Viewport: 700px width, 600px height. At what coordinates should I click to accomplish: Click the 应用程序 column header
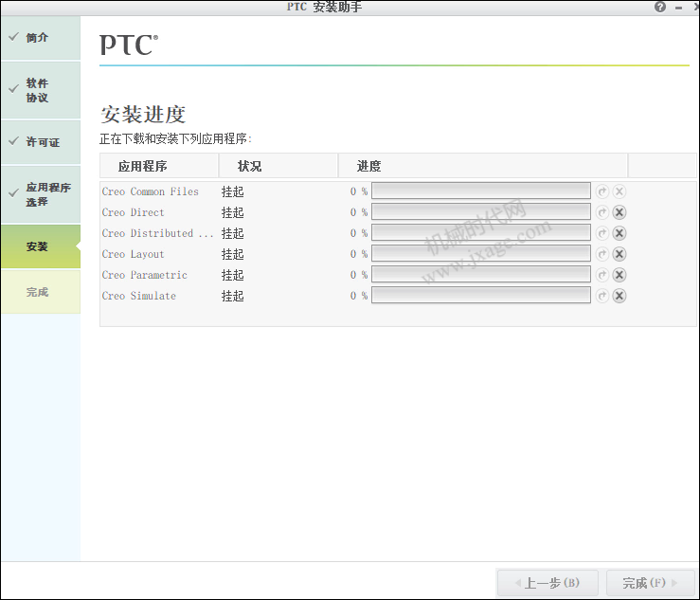(x=159, y=166)
